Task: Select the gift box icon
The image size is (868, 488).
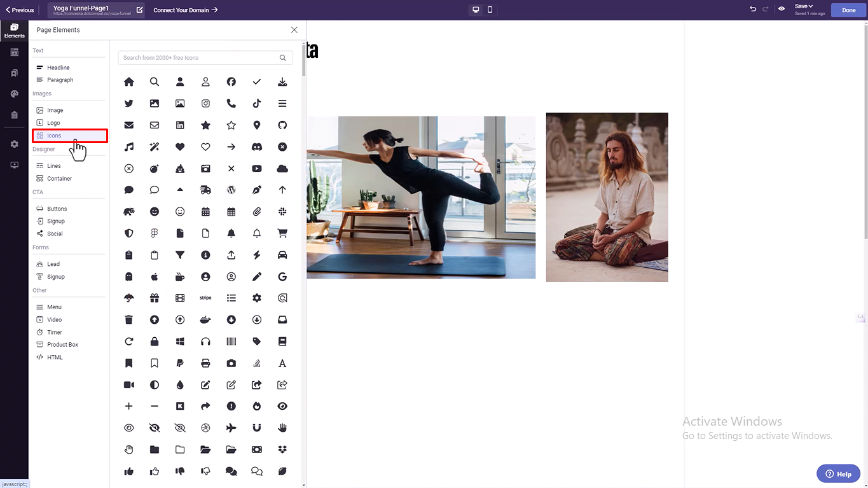Action: (x=155, y=298)
